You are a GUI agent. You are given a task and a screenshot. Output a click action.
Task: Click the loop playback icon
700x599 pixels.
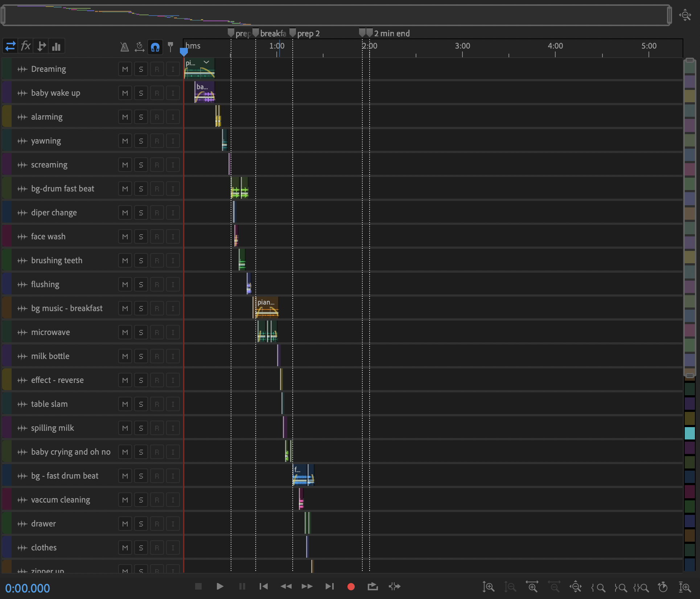[x=372, y=586]
